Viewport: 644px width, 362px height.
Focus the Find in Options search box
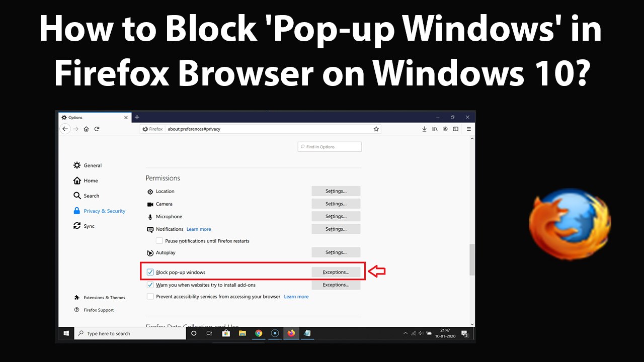330,147
